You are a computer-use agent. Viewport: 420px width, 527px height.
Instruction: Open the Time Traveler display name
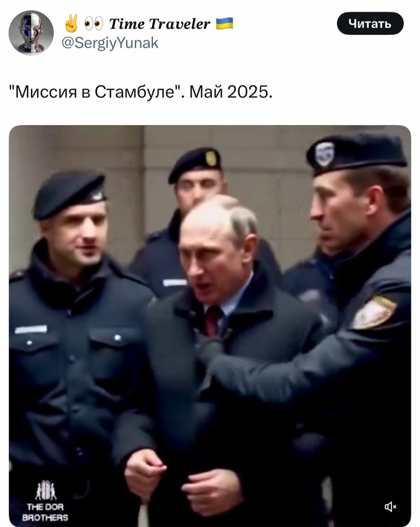[160, 24]
